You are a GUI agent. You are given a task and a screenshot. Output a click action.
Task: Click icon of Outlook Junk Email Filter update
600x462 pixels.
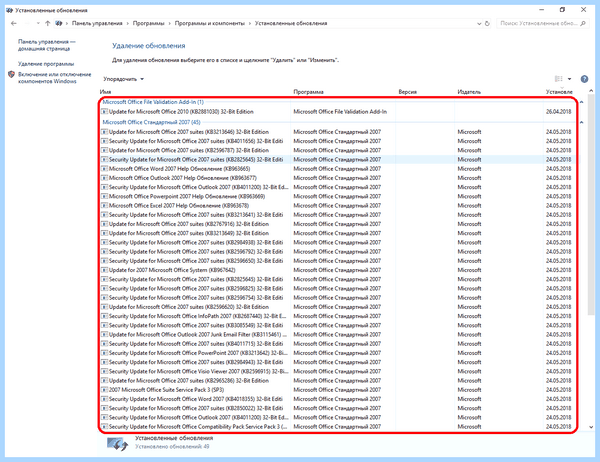[x=104, y=335]
